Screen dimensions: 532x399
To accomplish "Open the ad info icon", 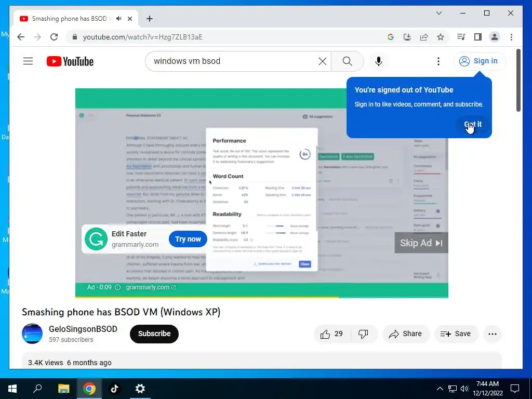I will 117,287.
